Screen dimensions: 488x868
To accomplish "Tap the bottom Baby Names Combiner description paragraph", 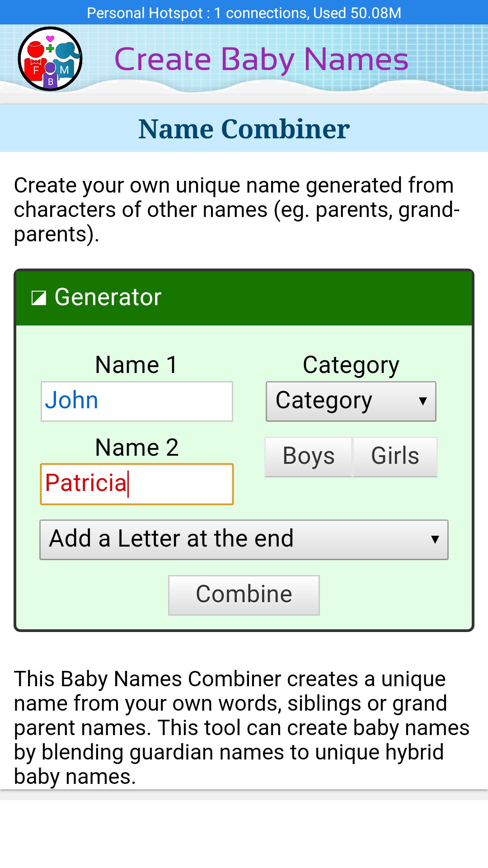I will pos(242,728).
